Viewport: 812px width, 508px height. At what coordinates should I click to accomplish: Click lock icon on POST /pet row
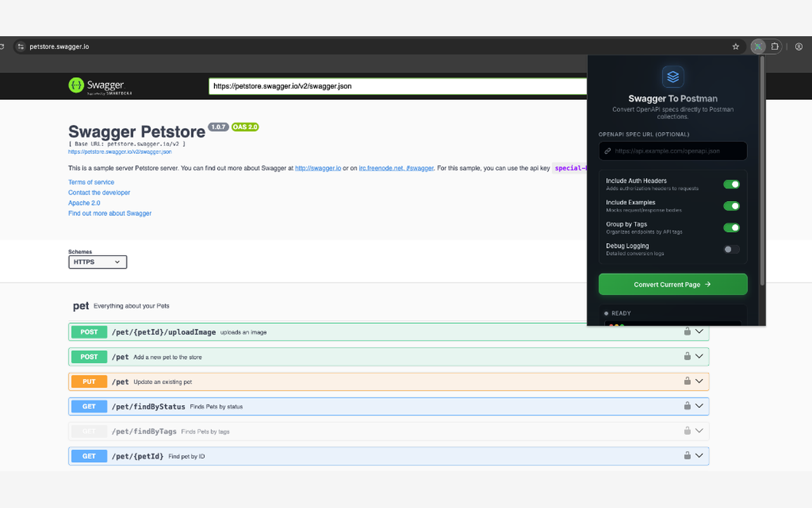687,356
